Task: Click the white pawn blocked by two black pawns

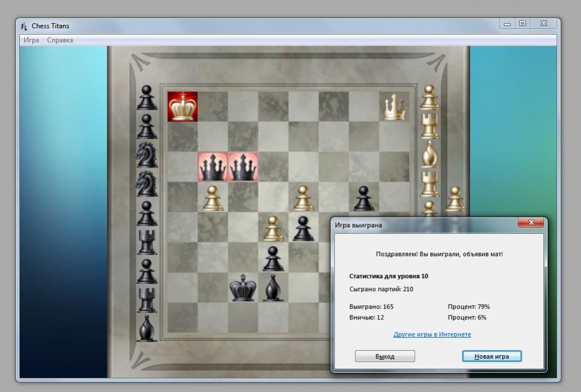Action: 273,228
